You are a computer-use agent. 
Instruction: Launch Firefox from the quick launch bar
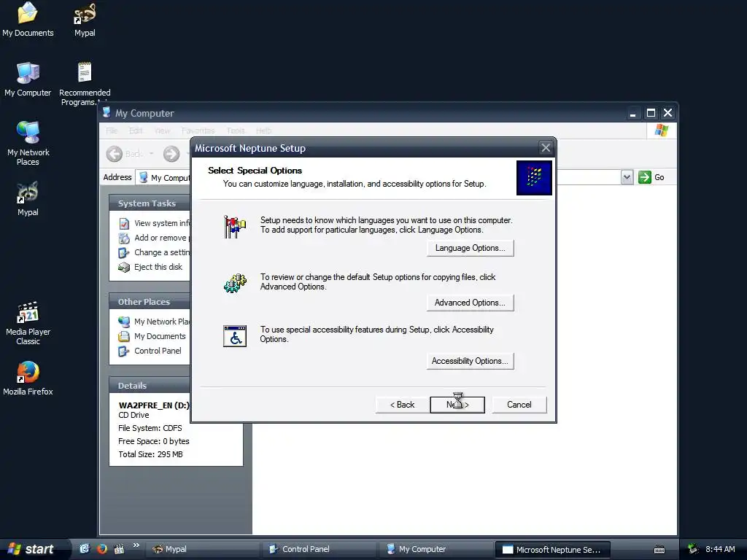101,549
